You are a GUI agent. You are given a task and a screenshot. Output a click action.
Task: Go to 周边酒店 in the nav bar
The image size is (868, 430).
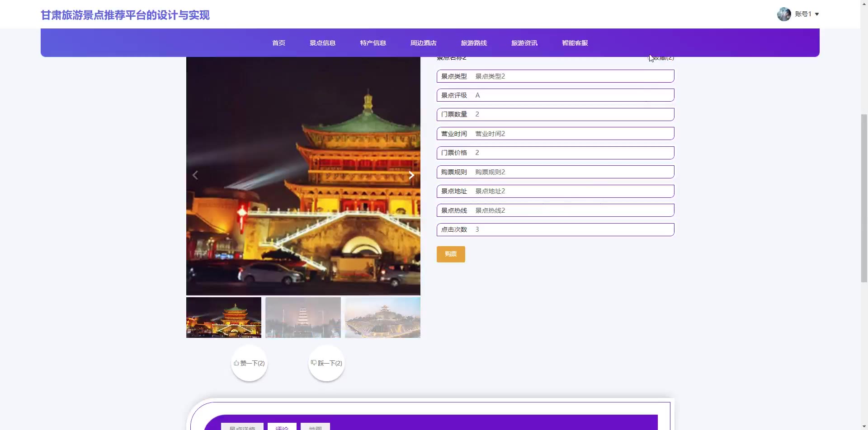(423, 43)
